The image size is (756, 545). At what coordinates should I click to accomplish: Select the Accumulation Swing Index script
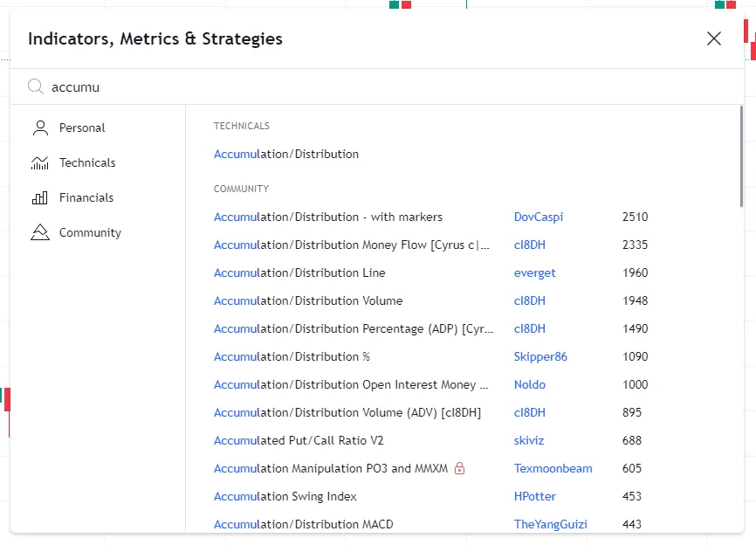pos(285,497)
